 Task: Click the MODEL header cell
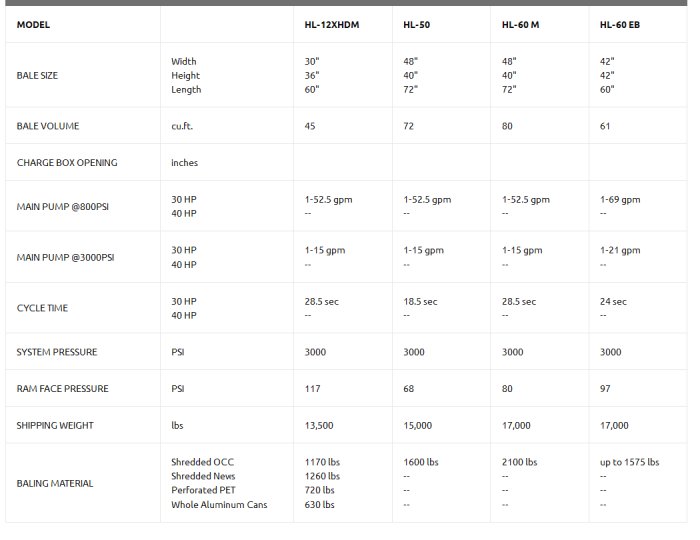(33, 24)
